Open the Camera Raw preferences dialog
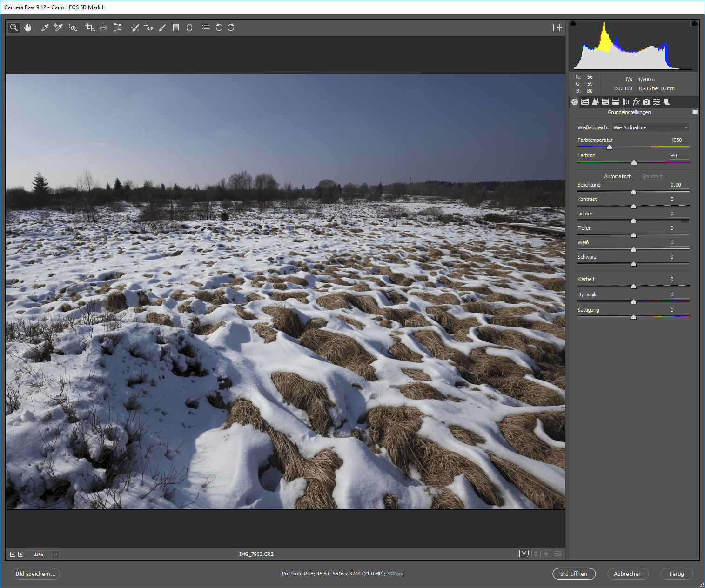 [x=206, y=27]
